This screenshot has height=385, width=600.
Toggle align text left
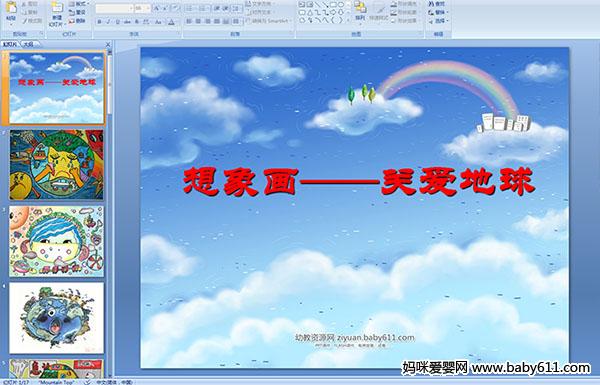pos(189,21)
